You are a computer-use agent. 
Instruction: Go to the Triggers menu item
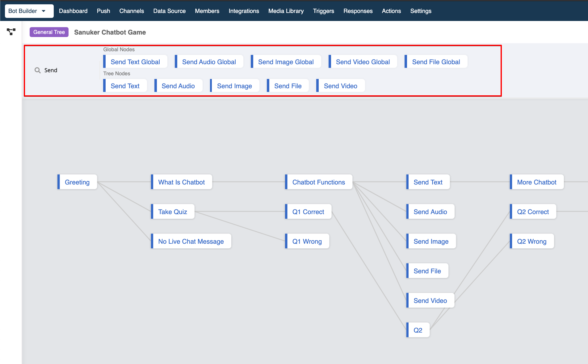coord(323,11)
